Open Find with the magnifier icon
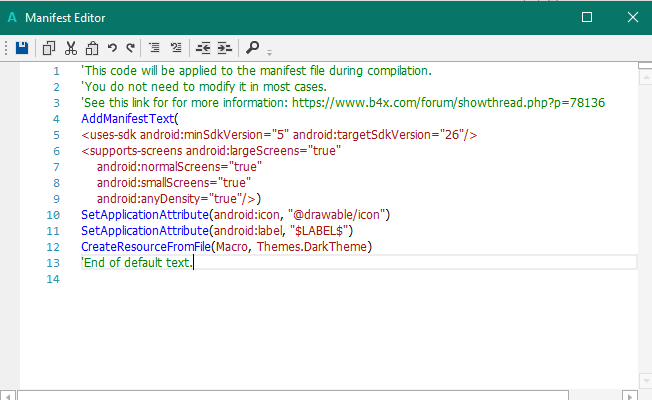This screenshot has width=652, height=400. click(252, 47)
